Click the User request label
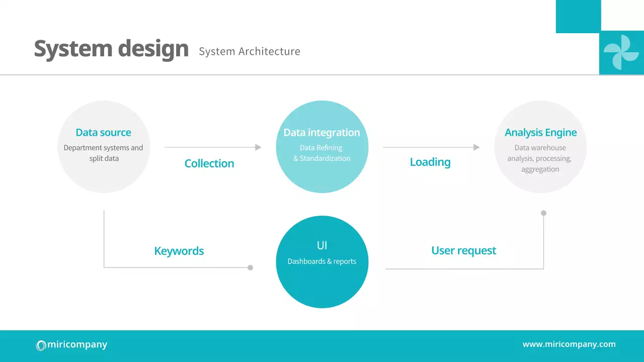Viewport: 644px width, 362px height. (x=464, y=250)
